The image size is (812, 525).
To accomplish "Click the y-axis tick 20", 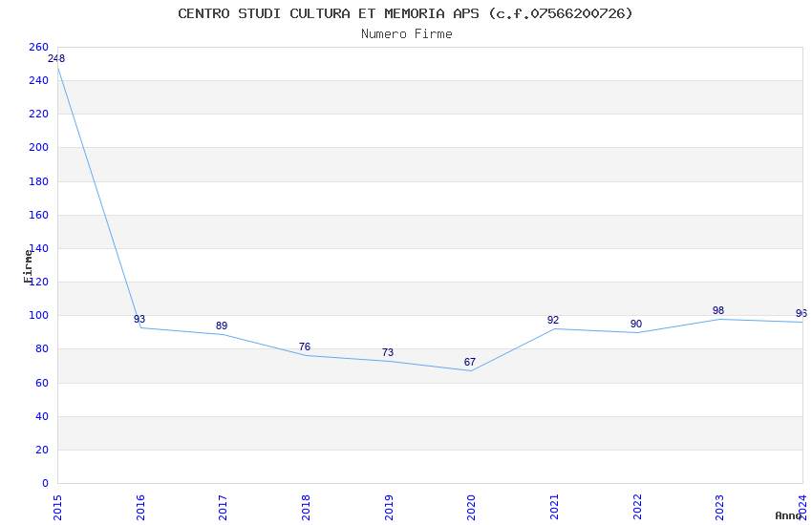I will [41, 450].
